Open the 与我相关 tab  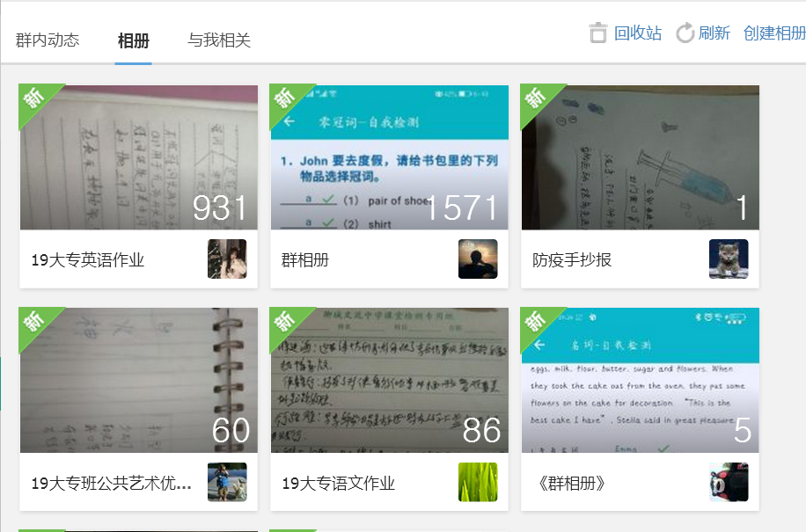tap(219, 40)
